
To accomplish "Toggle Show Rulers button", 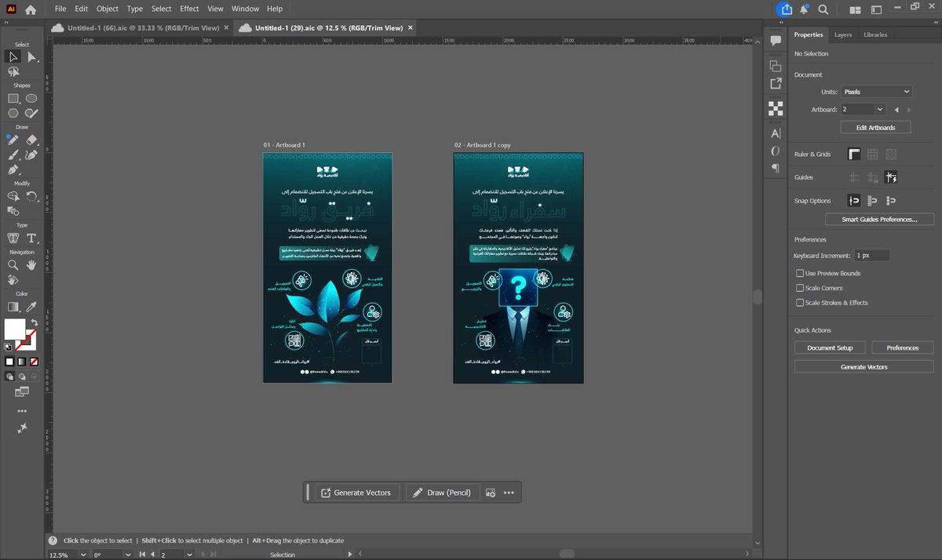I will 854,155.
